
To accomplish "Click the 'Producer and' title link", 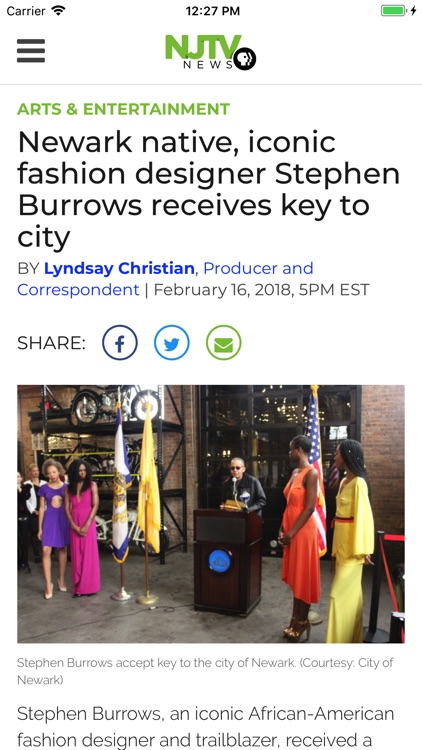I will 258,268.
